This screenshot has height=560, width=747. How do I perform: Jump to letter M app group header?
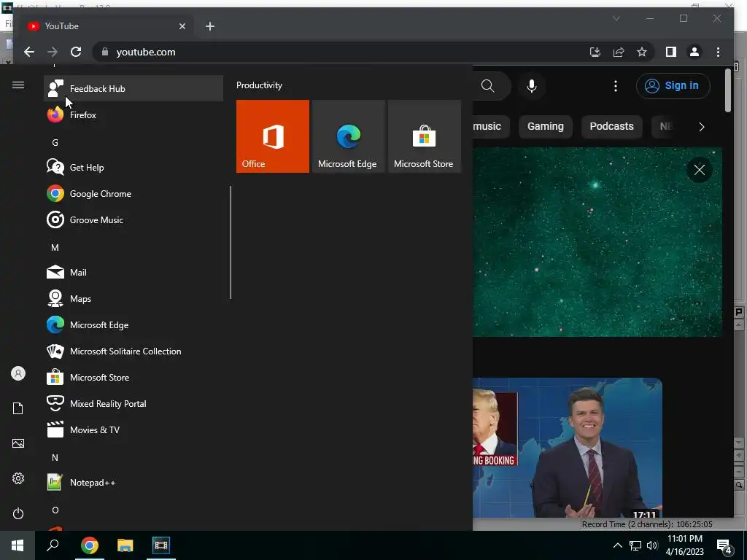pos(55,248)
